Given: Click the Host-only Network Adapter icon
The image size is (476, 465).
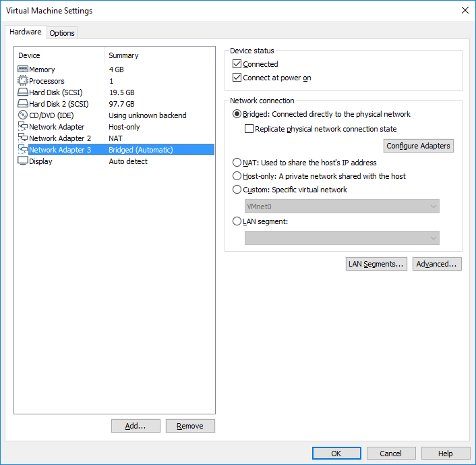Looking at the screenshot, I should coord(23,126).
